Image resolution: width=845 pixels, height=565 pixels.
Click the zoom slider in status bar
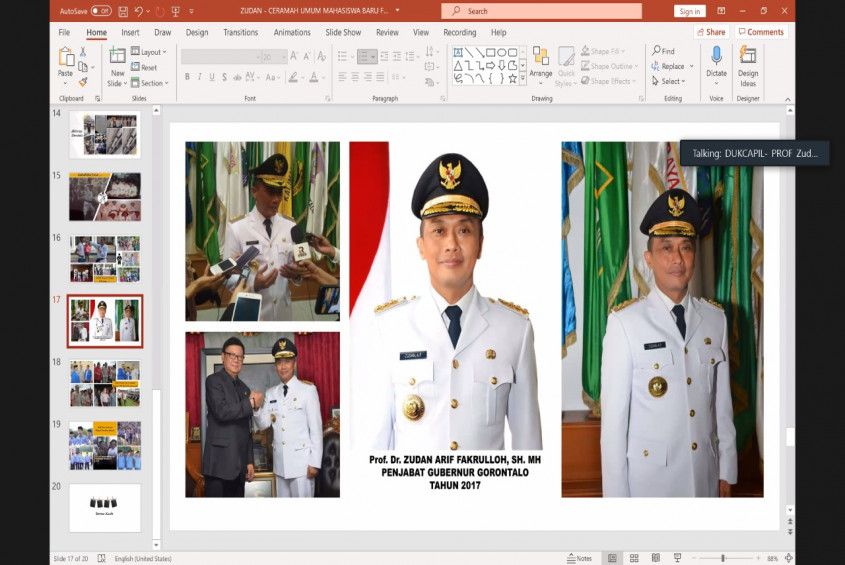723,558
